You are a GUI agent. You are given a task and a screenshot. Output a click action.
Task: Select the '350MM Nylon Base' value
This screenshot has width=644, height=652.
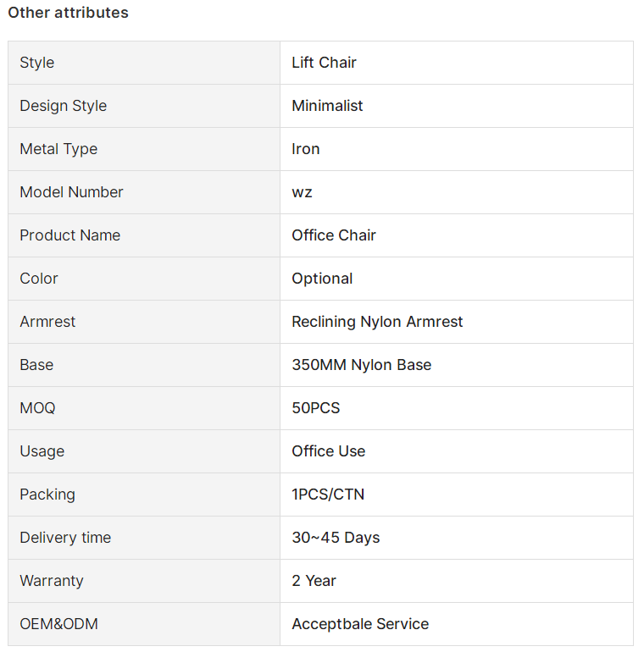(362, 365)
